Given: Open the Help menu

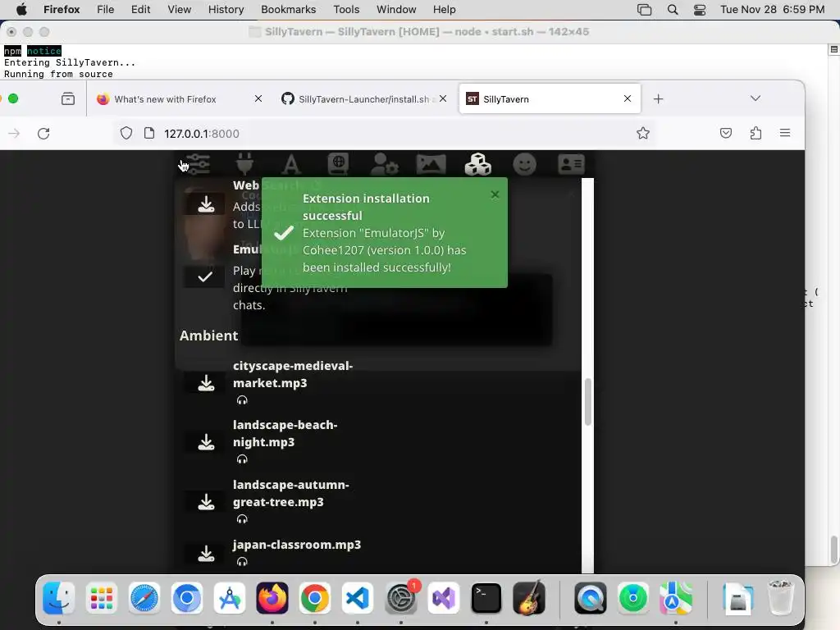Looking at the screenshot, I should pos(444,10).
